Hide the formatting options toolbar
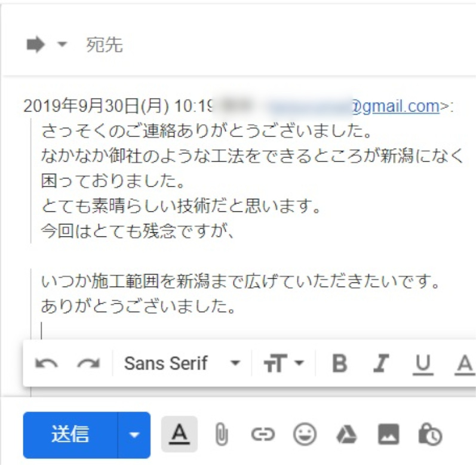This screenshot has width=476, height=465. [179, 434]
